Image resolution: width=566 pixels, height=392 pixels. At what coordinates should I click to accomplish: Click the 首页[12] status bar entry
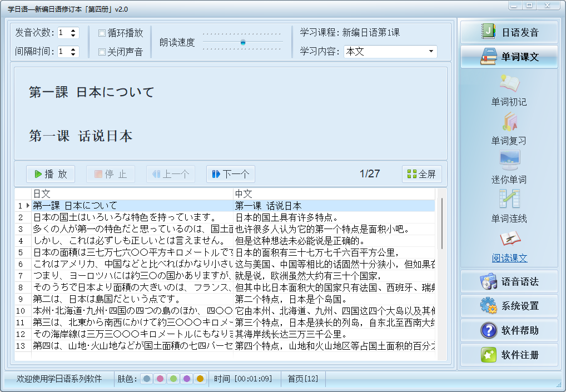[x=303, y=379]
